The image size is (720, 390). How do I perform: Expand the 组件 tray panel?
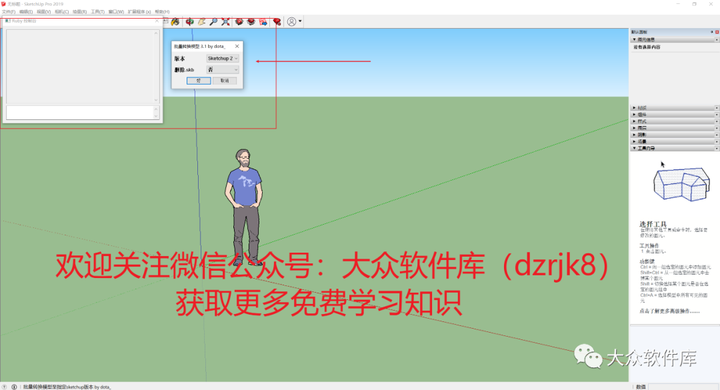(674, 114)
